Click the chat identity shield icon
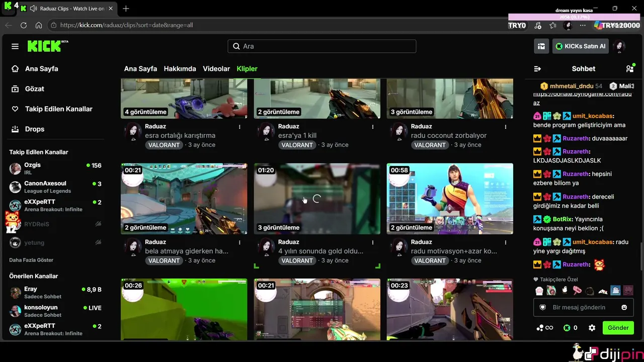 (x=542, y=307)
